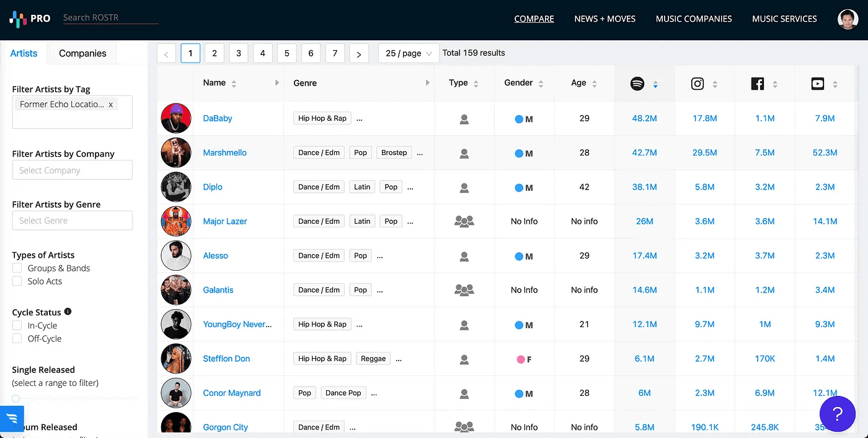
Task: Click the ROSTR PRO logo
Action: pyautogui.click(x=30, y=19)
